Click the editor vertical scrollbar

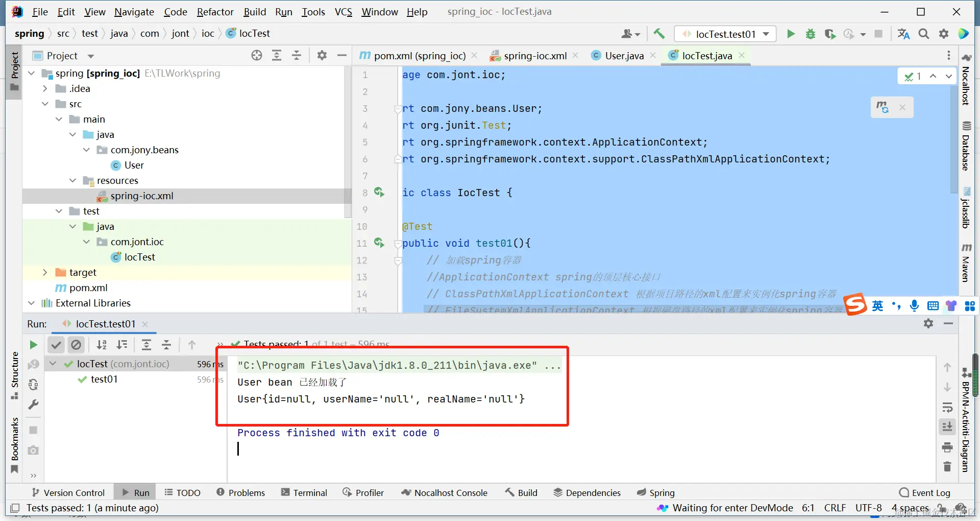pos(953,140)
